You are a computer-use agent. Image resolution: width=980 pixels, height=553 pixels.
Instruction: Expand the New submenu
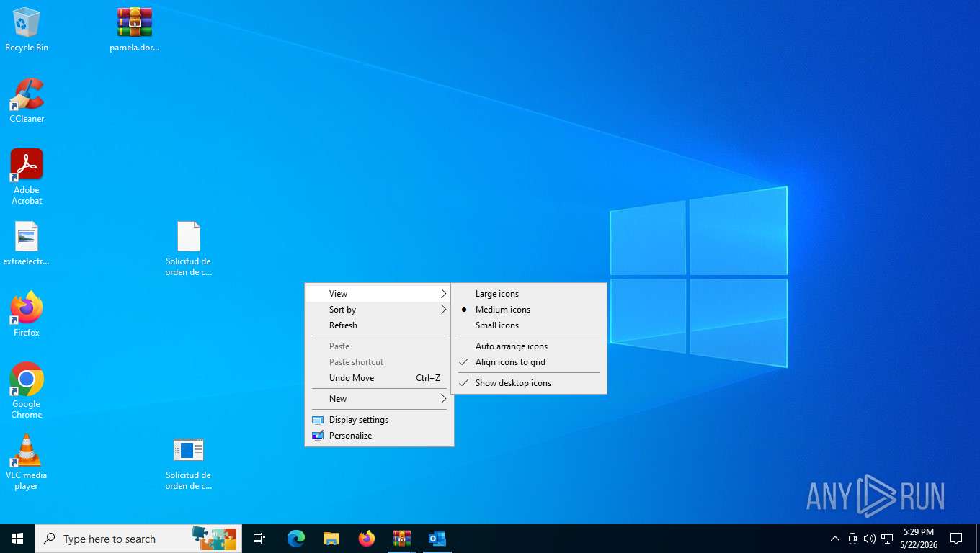[x=379, y=399]
